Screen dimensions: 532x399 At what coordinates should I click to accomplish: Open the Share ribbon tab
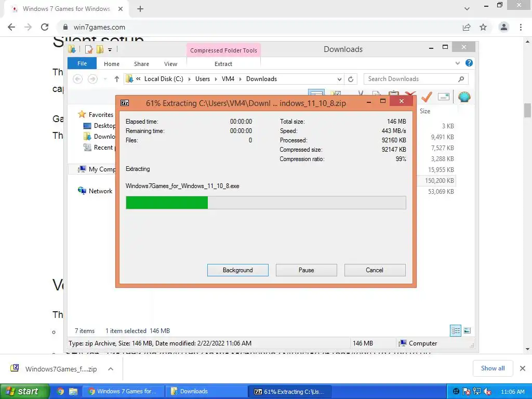click(141, 64)
